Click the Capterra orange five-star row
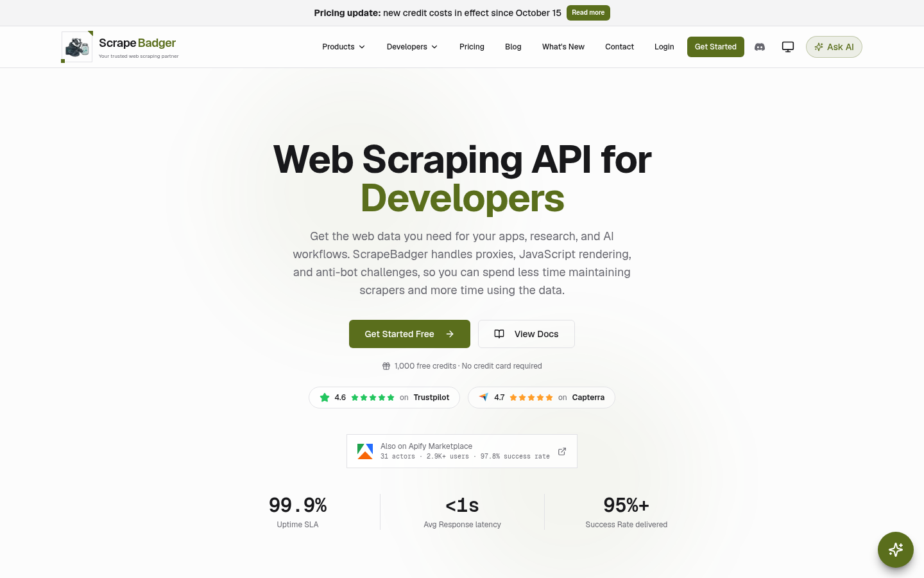924x578 pixels. pos(531,398)
